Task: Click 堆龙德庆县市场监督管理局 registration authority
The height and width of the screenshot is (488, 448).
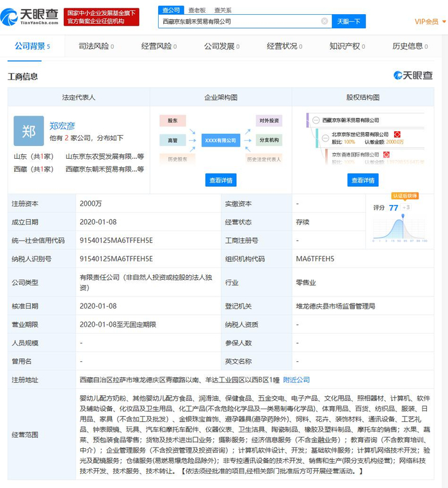Action: 335,306
